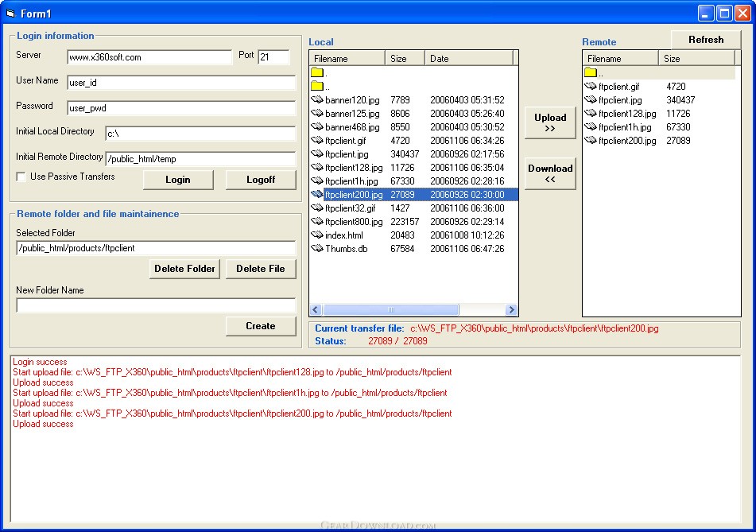Select ftpclient1h.jpg name in Remote list
Viewport: 756px width, 532px height.
(x=625, y=127)
